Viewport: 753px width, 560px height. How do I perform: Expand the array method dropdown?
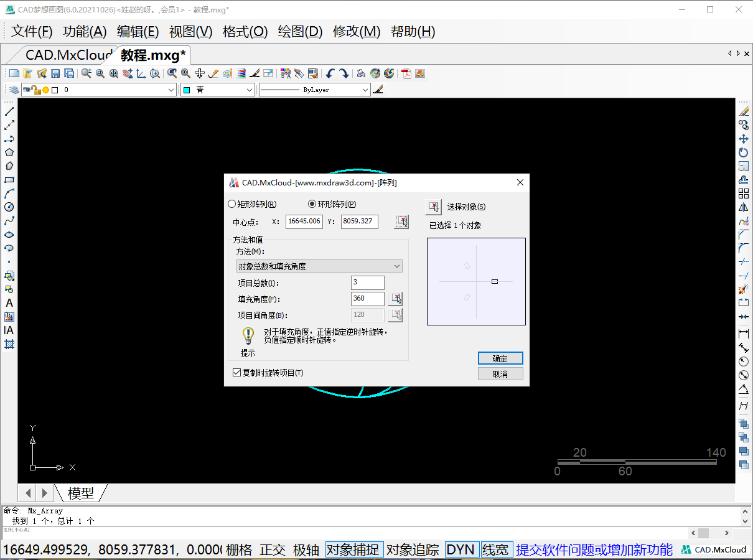tap(319, 266)
